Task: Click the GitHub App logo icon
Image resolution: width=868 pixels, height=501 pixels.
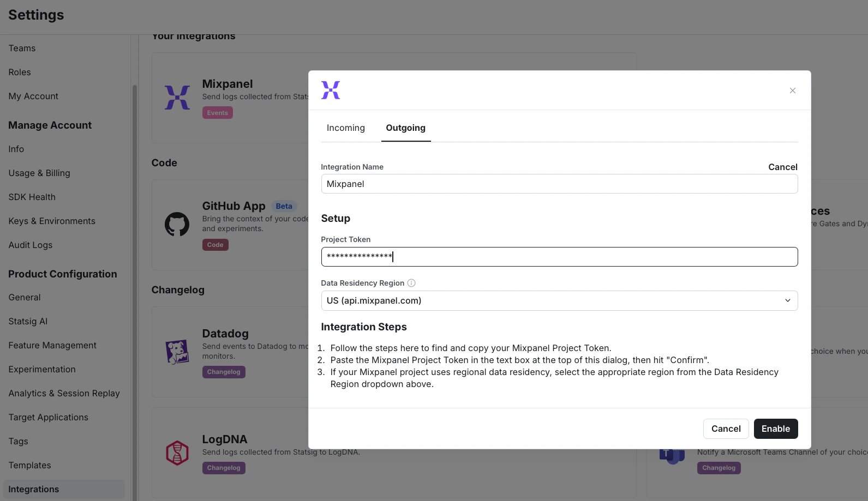Action: coord(177,224)
